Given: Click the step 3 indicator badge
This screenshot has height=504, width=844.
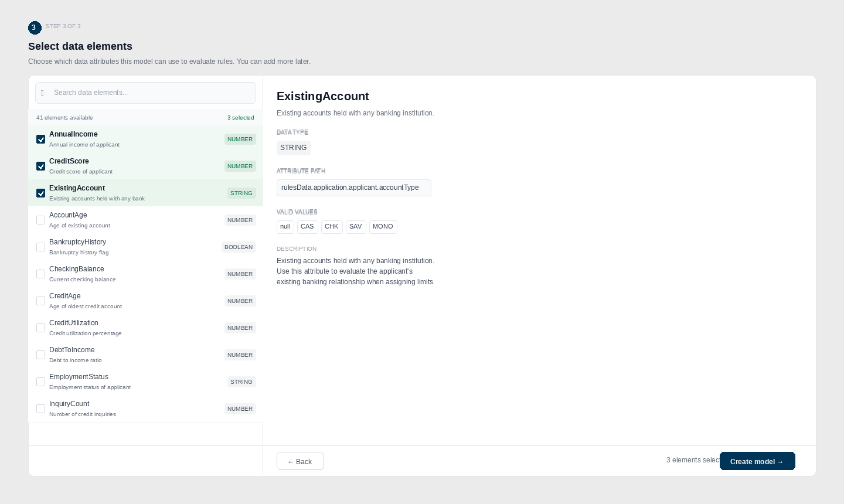Looking at the screenshot, I should coord(34,28).
